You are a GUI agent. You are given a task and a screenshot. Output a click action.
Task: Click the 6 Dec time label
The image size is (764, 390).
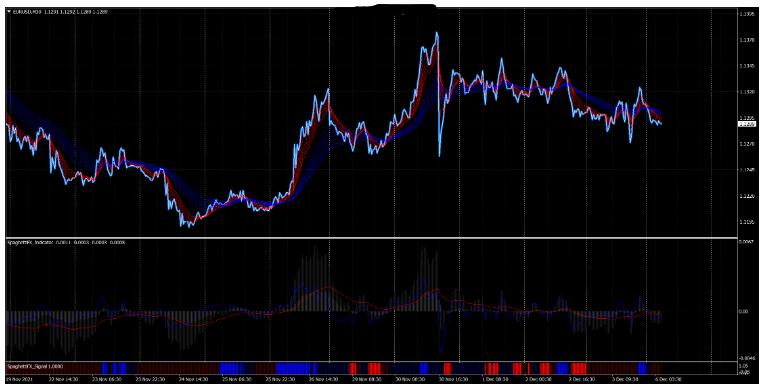[x=668, y=379]
